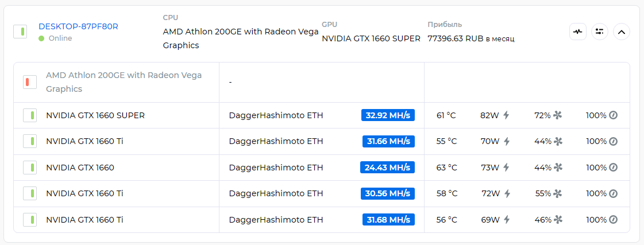Click the fan icon showing 55%
Viewport: 644px width, 245px height.
[557, 193]
